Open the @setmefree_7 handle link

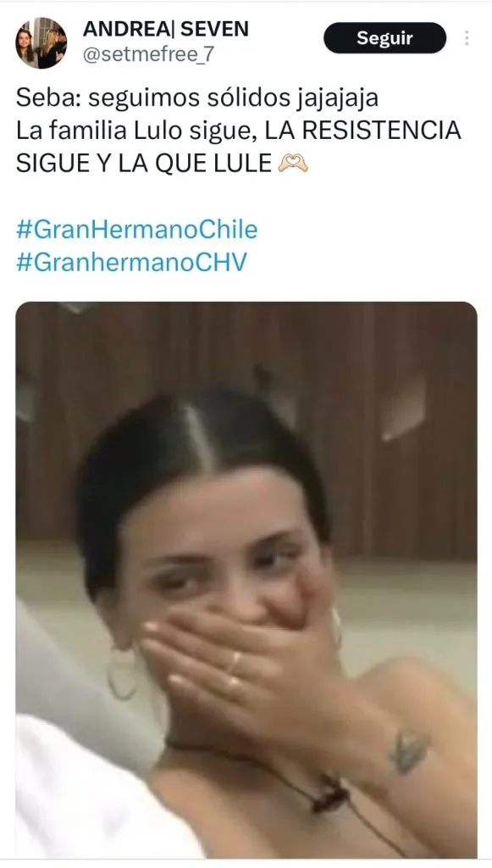tap(149, 55)
